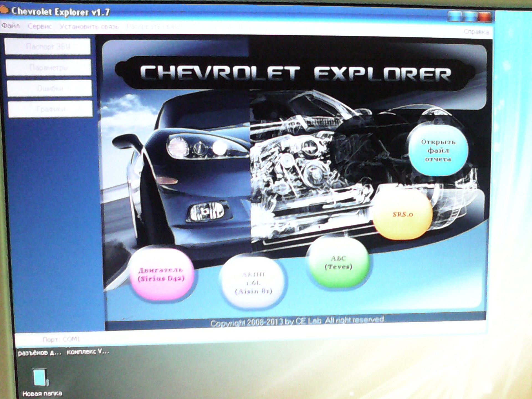Select the orange SRS.o bubble
This screenshot has height=399, width=532.
(x=403, y=214)
